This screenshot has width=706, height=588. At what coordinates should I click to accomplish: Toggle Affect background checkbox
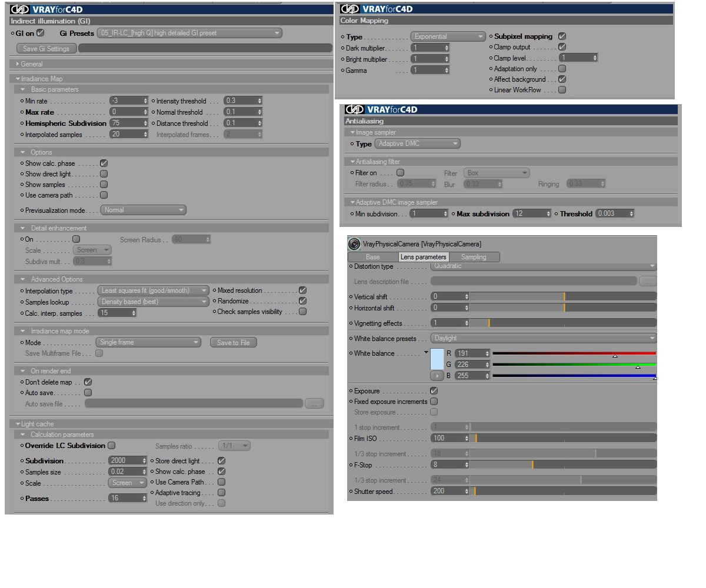[562, 79]
